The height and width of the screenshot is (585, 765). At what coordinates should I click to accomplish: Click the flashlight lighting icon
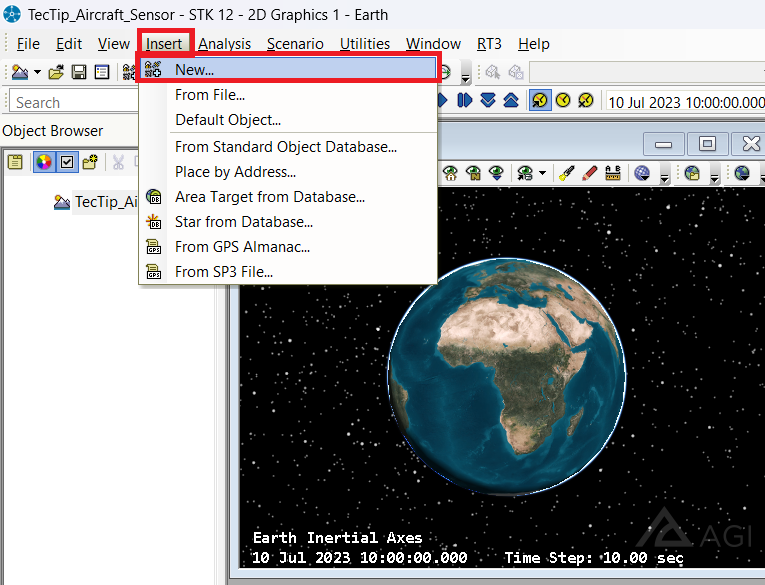tap(567, 173)
